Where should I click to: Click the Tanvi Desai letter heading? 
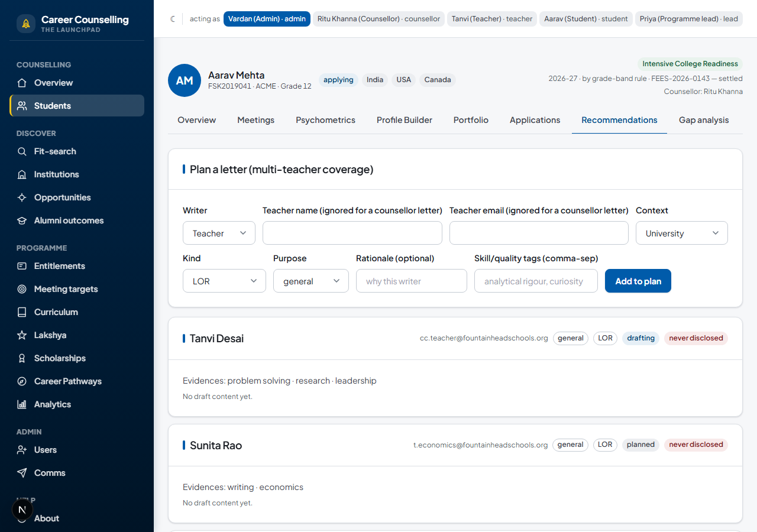[216, 339]
